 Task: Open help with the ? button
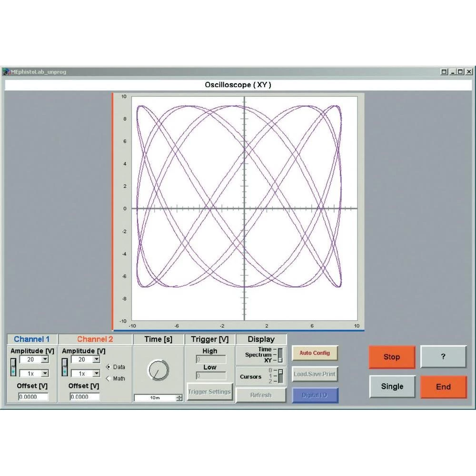pos(443,357)
